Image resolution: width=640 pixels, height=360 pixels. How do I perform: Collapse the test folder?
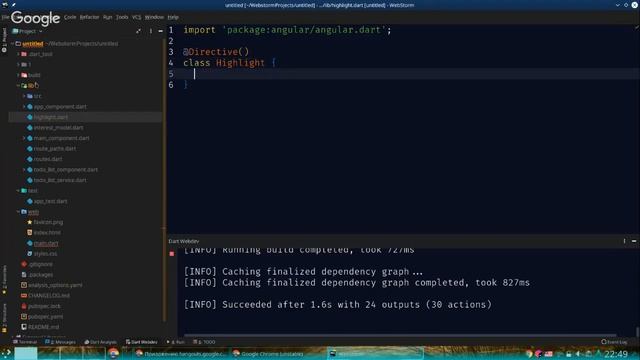(18, 191)
